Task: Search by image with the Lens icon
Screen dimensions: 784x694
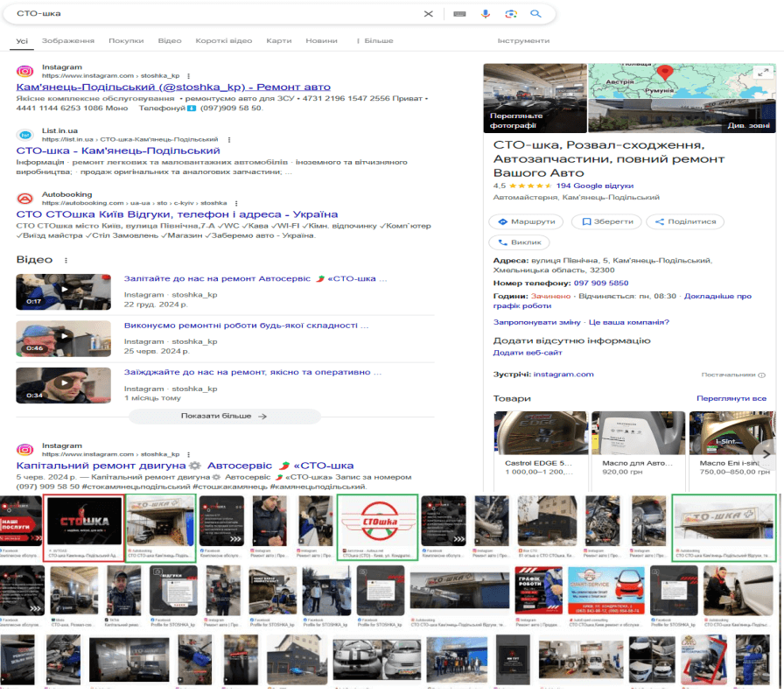Action: 510,14
